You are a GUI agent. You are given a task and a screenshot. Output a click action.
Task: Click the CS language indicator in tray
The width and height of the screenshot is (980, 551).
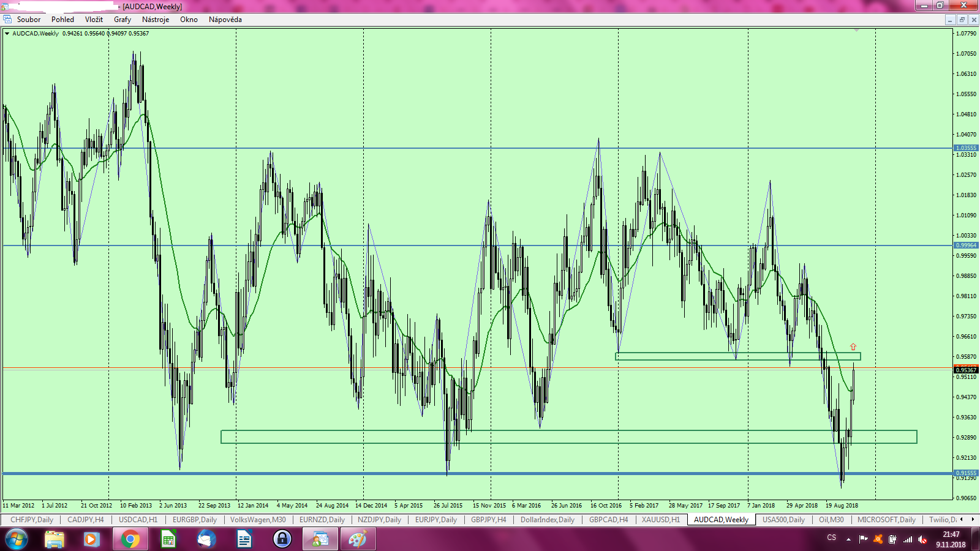pyautogui.click(x=831, y=538)
